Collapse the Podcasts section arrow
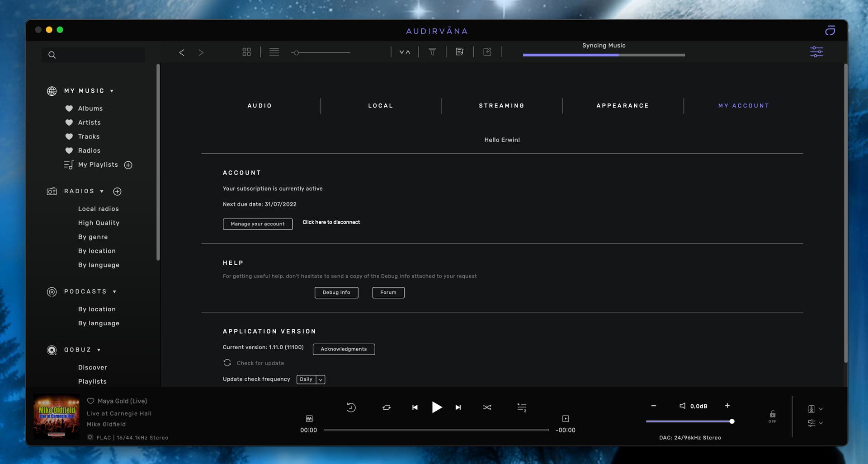The width and height of the screenshot is (868, 464). coord(114,292)
